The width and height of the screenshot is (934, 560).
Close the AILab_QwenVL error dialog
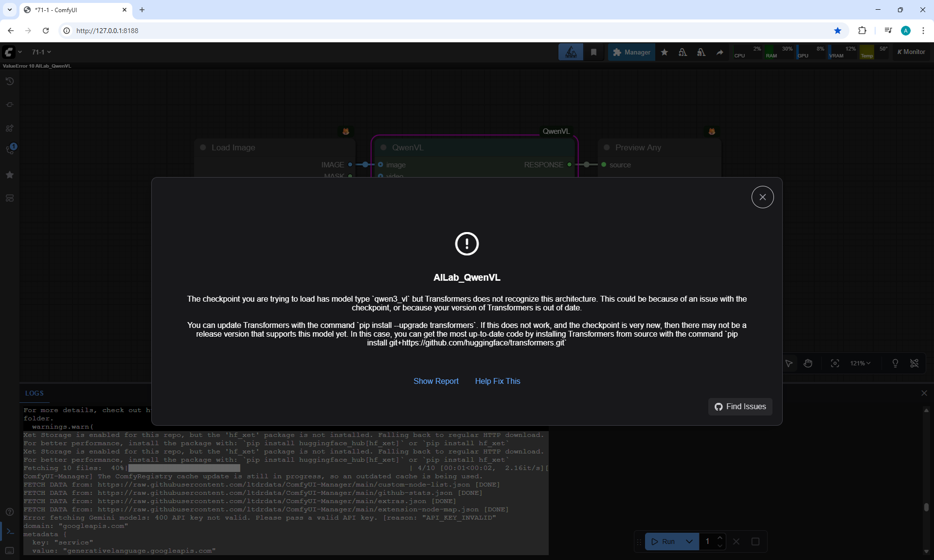pyautogui.click(x=762, y=197)
